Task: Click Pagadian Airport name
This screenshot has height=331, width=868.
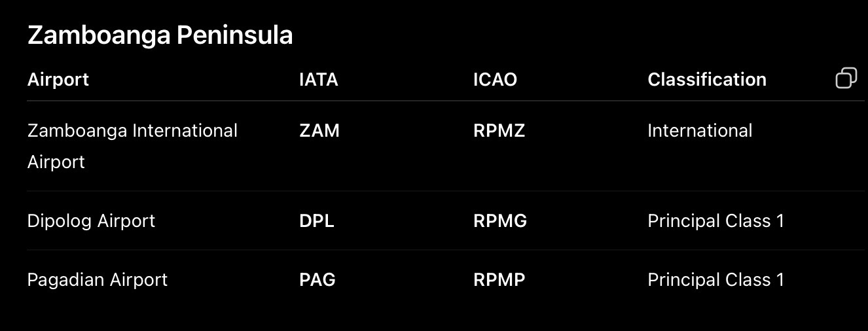Action: pos(98,280)
